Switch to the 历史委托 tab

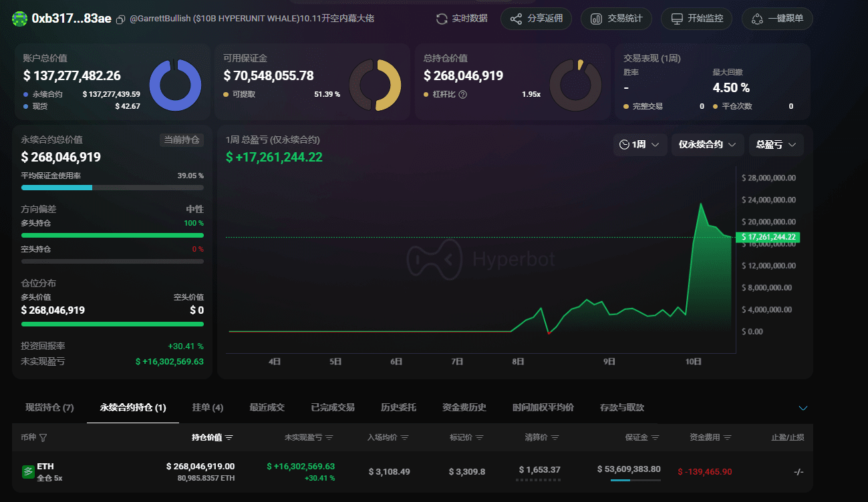(398, 407)
